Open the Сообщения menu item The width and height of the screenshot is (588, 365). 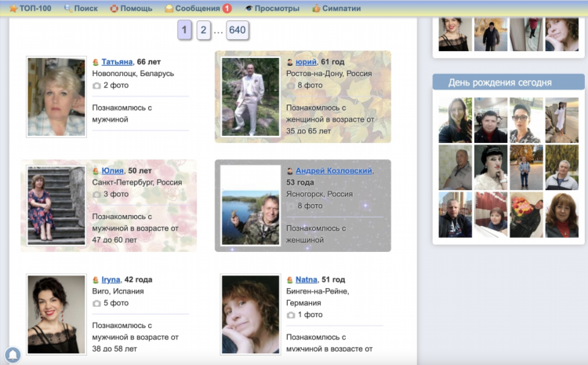(x=198, y=9)
